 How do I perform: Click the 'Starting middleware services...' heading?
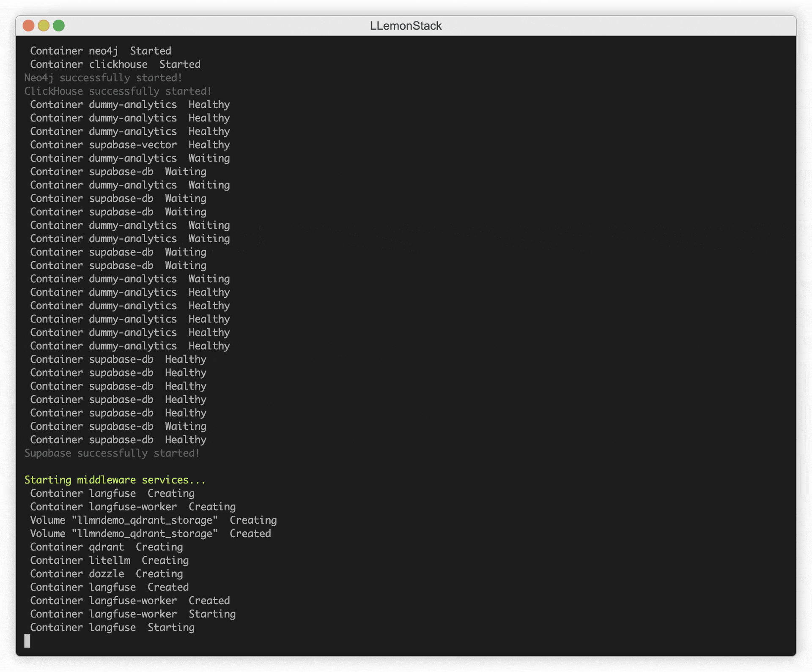(115, 480)
